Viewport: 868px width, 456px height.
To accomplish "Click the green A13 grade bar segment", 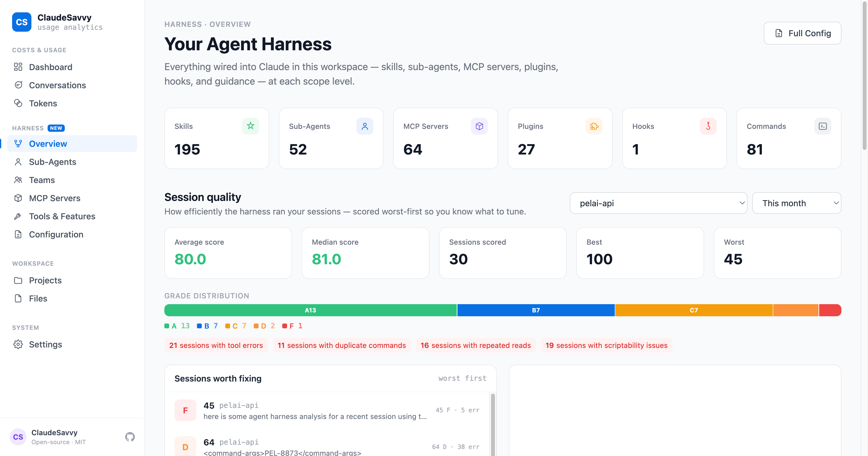I will 310,310.
